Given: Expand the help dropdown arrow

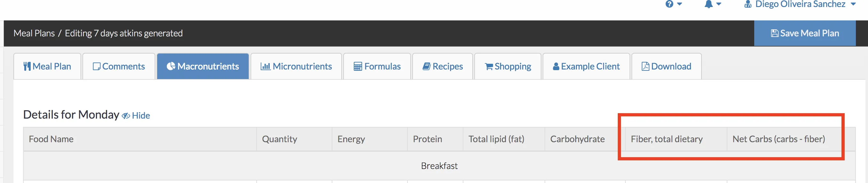Looking at the screenshot, I should click(680, 4).
